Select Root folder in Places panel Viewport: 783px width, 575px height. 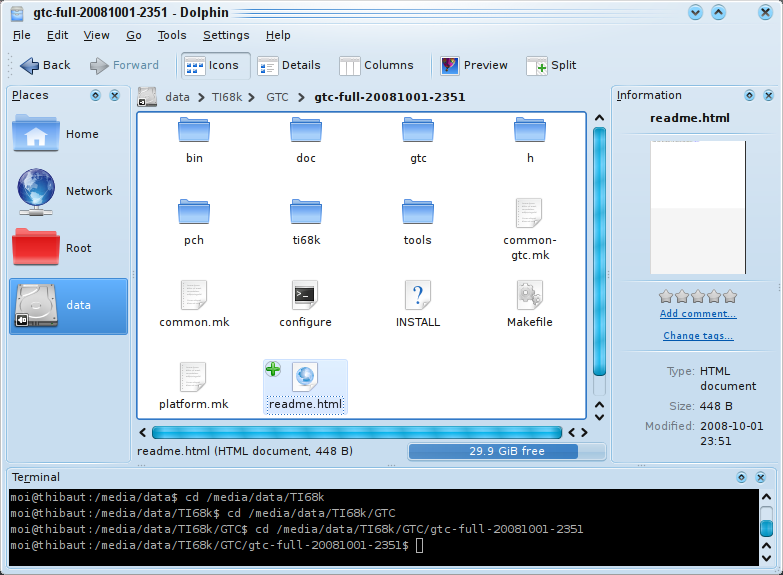(68, 248)
